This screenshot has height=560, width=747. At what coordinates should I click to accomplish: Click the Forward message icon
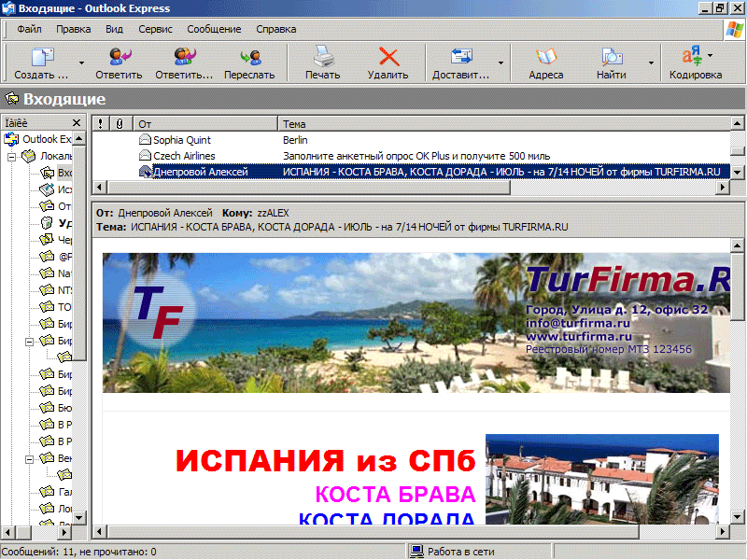249,58
